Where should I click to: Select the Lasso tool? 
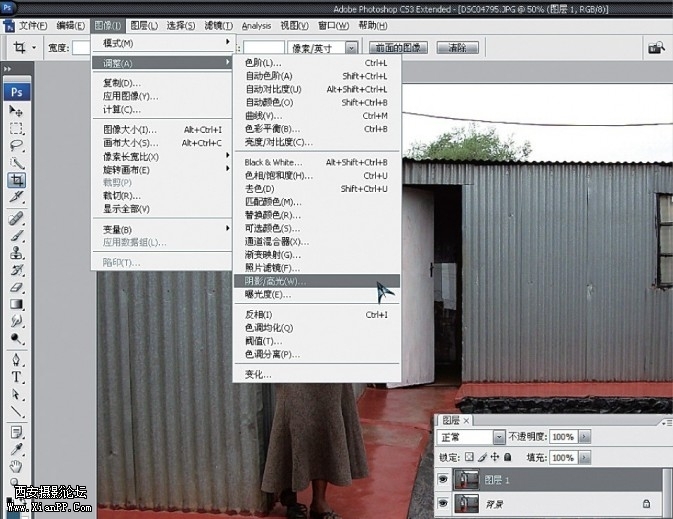[17, 145]
